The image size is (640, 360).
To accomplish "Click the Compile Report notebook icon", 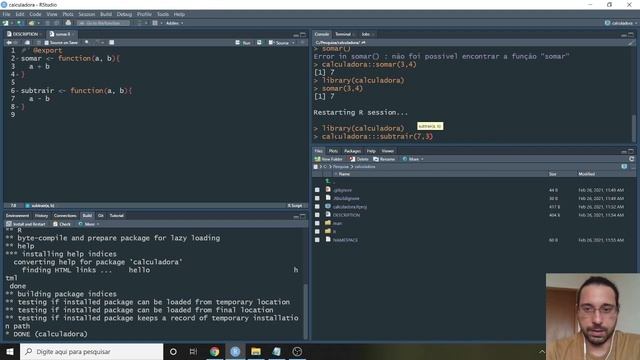I will point(111,42).
